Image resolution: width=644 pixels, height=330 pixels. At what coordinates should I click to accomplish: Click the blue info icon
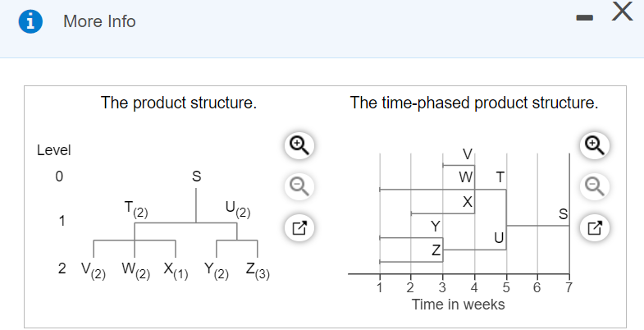(x=32, y=22)
